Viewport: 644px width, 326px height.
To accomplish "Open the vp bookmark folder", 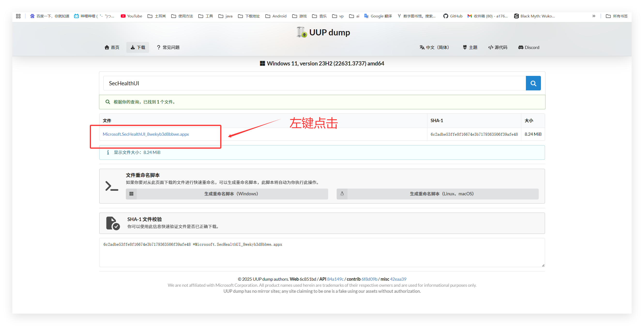I will coord(338,16).
